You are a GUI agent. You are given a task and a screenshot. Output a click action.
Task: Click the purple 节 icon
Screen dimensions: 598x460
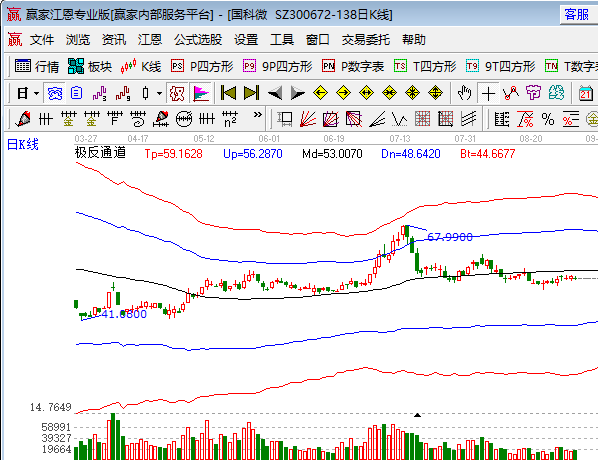[534, 93]
